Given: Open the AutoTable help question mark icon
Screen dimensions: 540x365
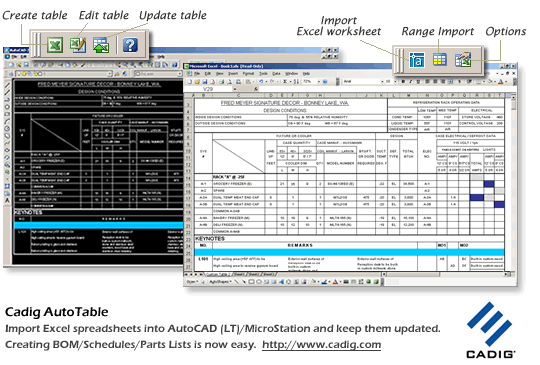Looking at the screenshot, I should [x=130, y=45].
